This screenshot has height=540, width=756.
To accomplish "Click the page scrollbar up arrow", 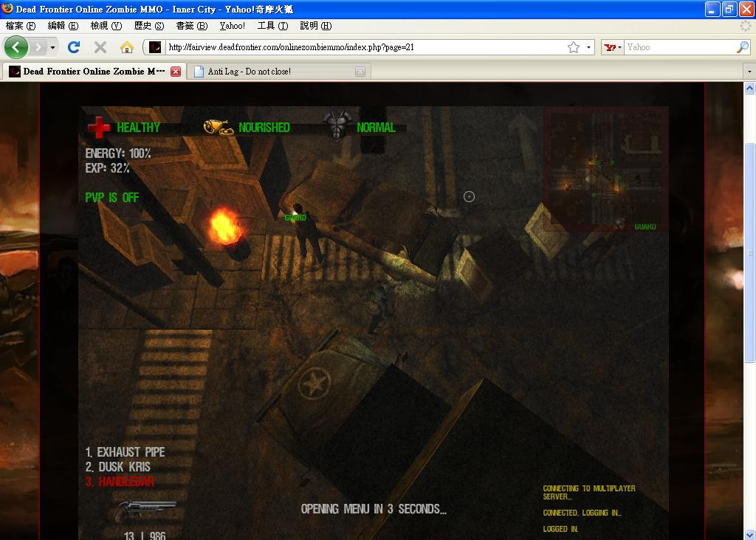I will 749,88.
